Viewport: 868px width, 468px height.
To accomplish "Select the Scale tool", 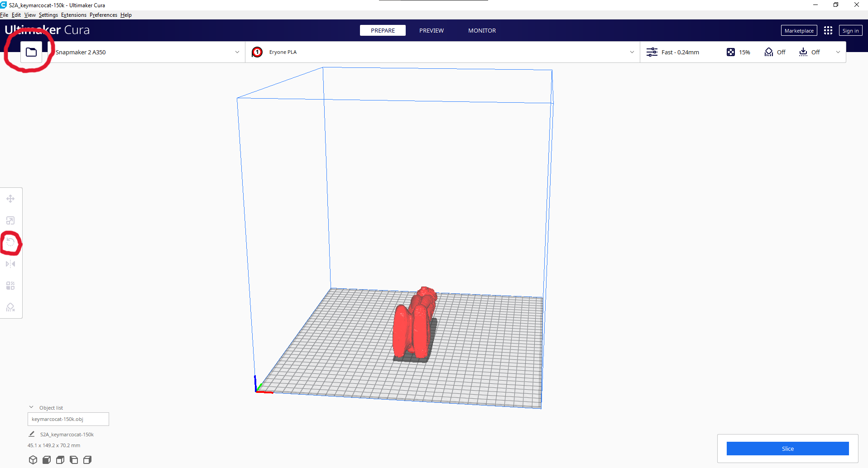I will [10, 220].
